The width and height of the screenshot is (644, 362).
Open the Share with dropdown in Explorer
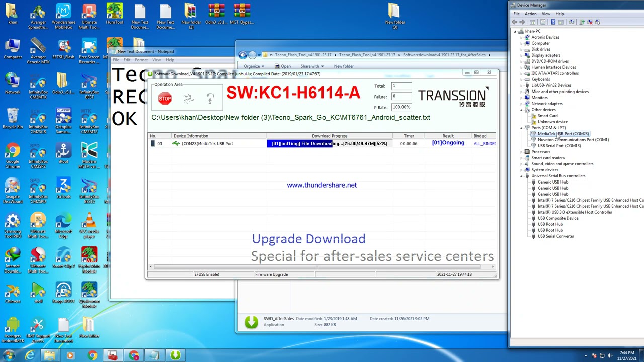pos(312,66)
